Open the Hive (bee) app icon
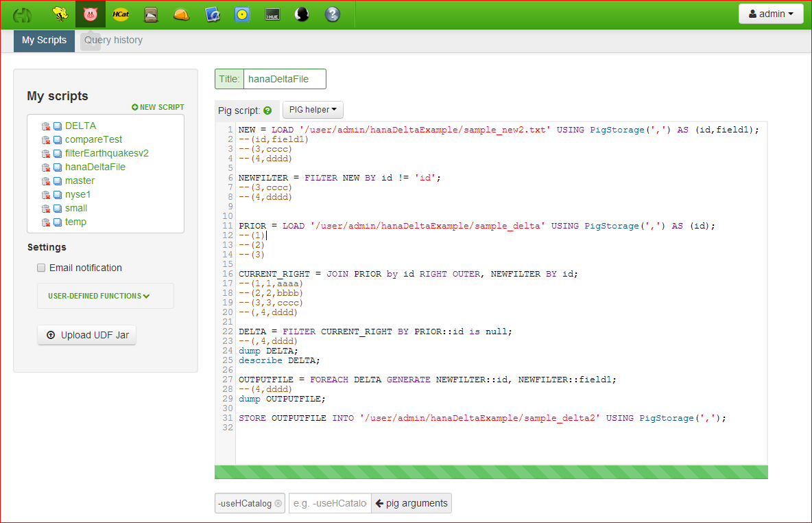 click(x=60, y=14)
